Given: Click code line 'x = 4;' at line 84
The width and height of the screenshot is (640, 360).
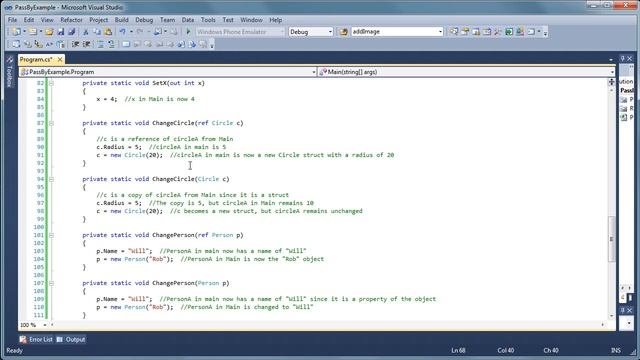Looking at the screenshot, I should point(107,99).
